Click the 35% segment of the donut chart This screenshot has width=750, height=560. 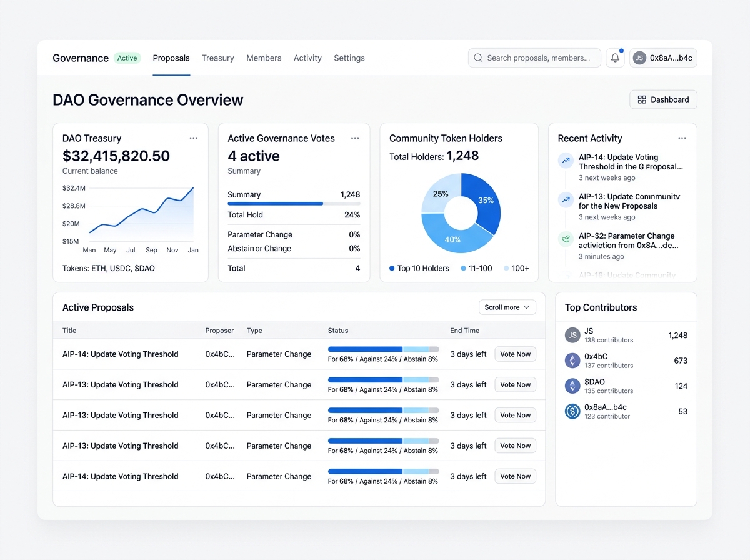485,201
